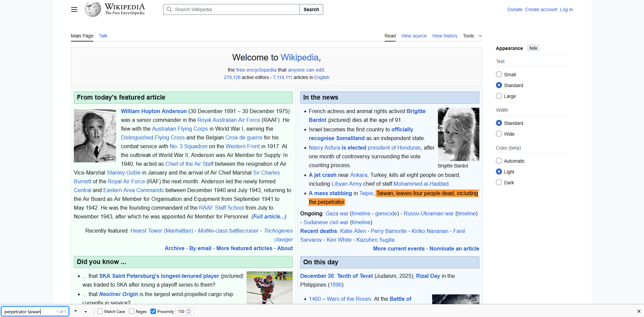Viewport: 644px width, 317px height.
Task: Open the hamburger main menu
Action: 74,9
